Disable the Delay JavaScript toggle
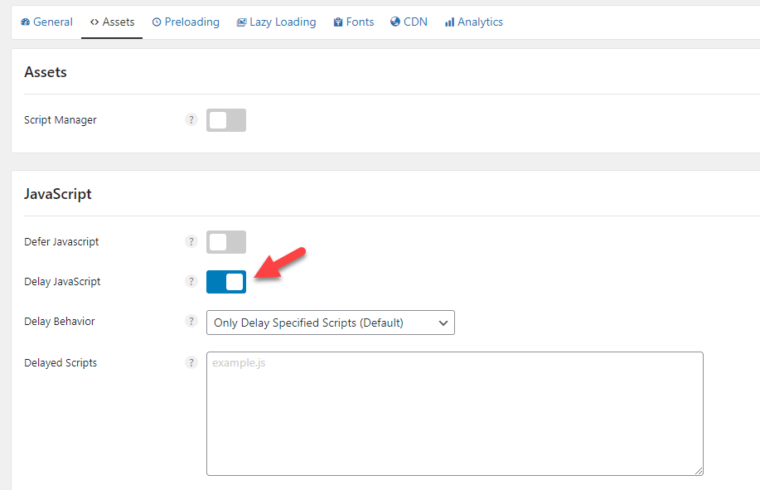760x490 pixels. pyautogui.click(x=226, y=282)
